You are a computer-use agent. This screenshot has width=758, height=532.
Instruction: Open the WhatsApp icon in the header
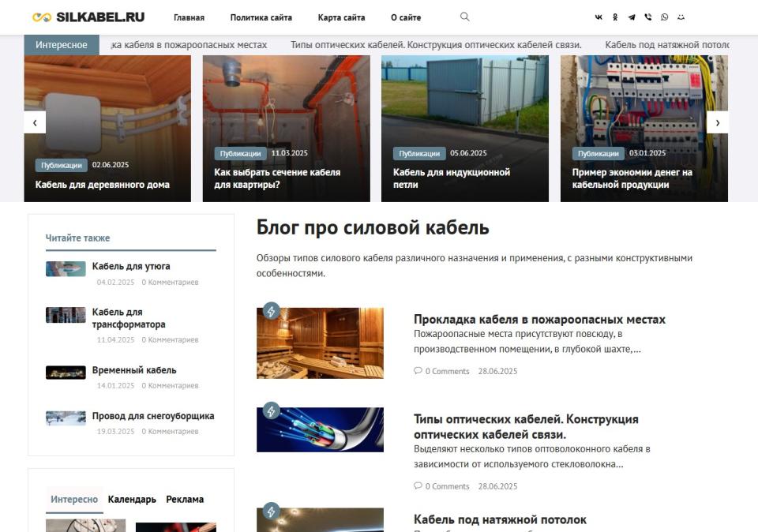665,16
